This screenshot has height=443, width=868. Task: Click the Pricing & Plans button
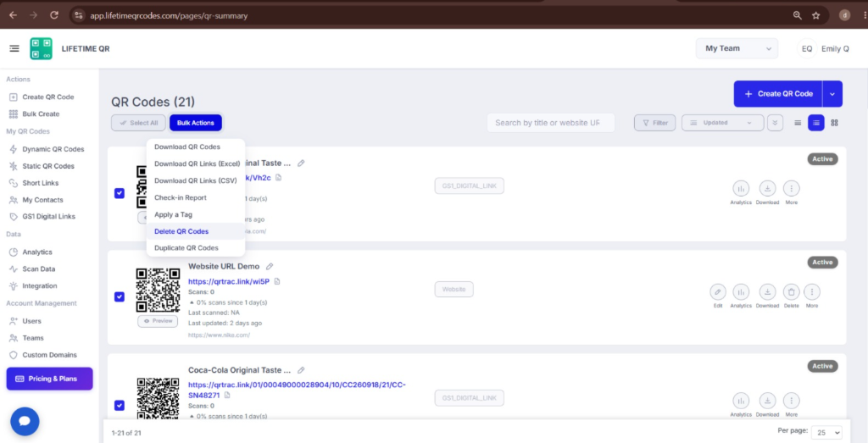coord(50,379)
